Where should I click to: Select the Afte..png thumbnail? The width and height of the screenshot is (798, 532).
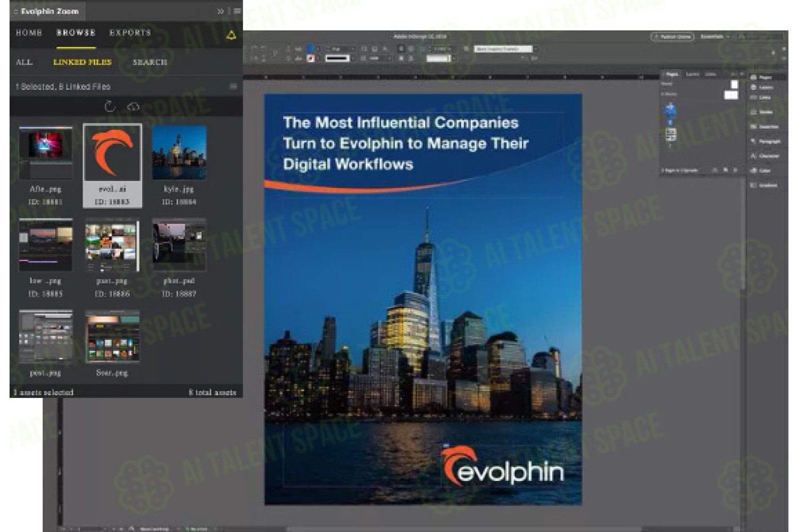click(x=45, y=152)
